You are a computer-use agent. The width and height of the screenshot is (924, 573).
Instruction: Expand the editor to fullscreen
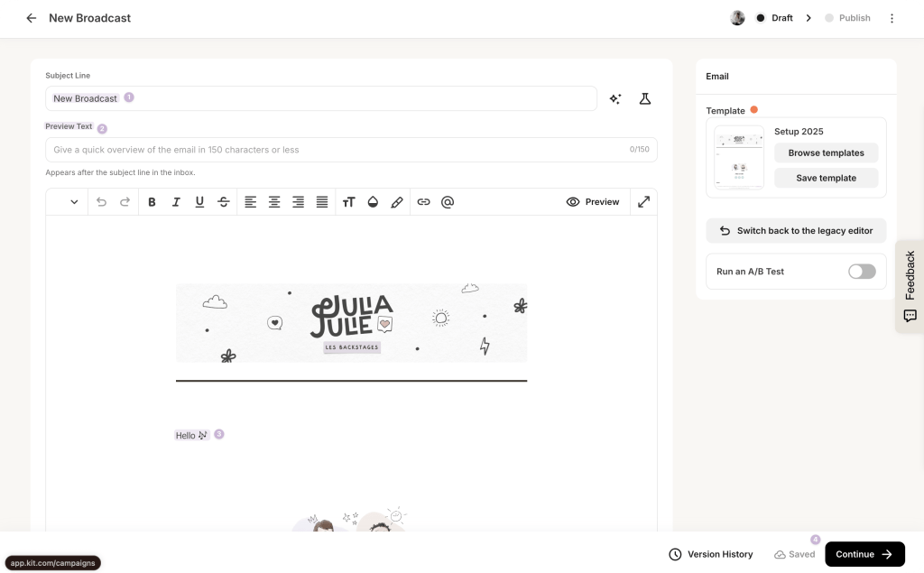pos(643,201)
